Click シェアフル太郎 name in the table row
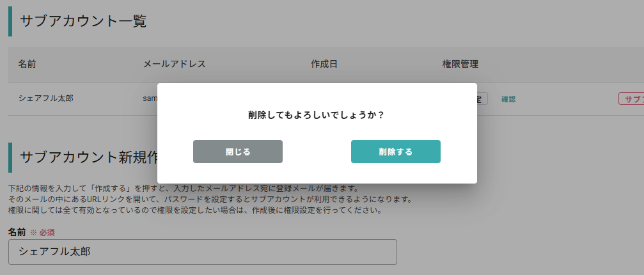This screenshot has width=644, height=275. pyautogui.click(x=45, y=98)
